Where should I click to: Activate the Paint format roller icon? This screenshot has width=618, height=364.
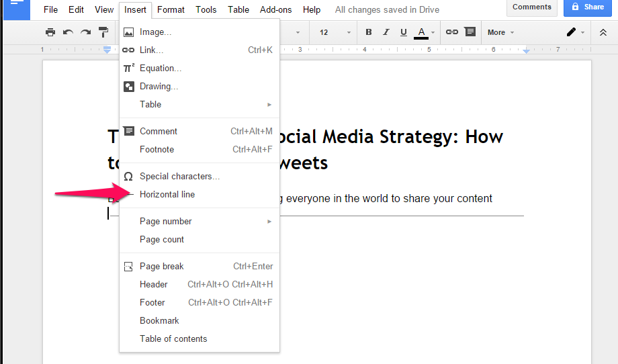[x=103, y=32]
